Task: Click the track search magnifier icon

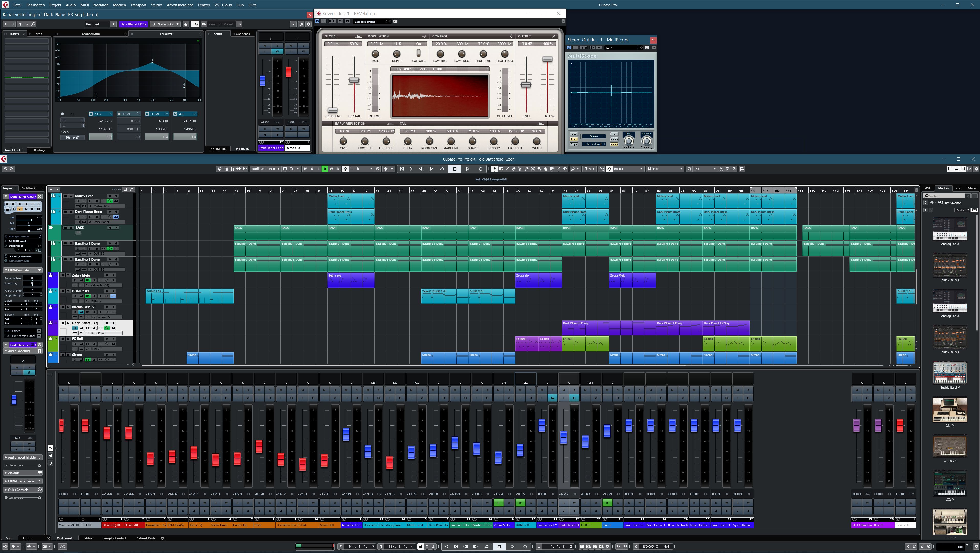Action: [132, 189]
